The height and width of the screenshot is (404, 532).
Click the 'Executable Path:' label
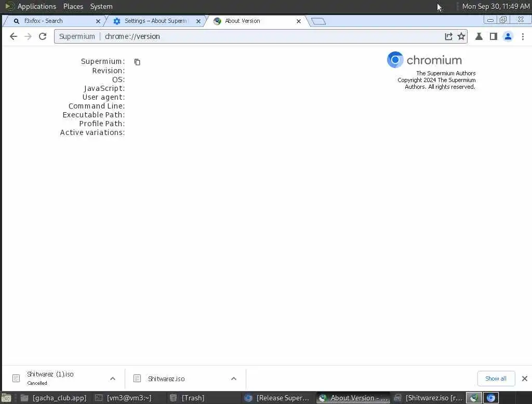point(94,115)
